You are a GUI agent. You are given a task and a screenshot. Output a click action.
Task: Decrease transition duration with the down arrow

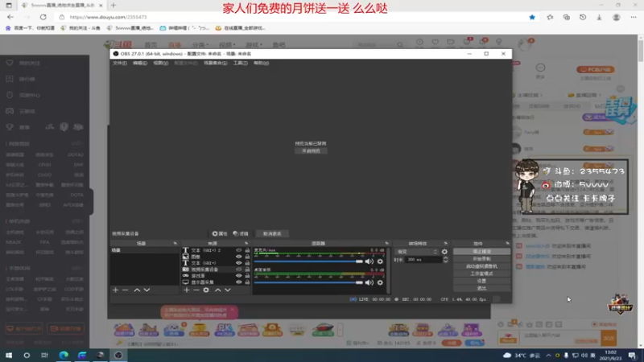[x=445, y=261]
